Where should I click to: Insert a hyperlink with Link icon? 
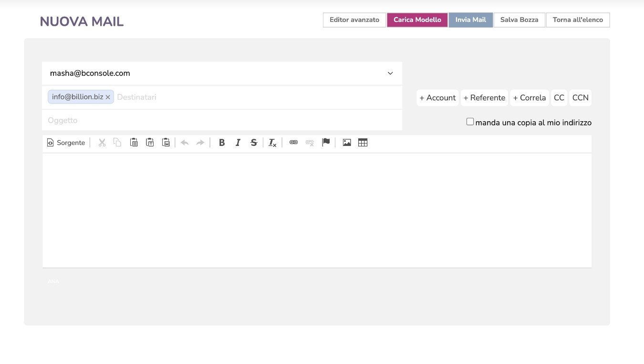293,143
